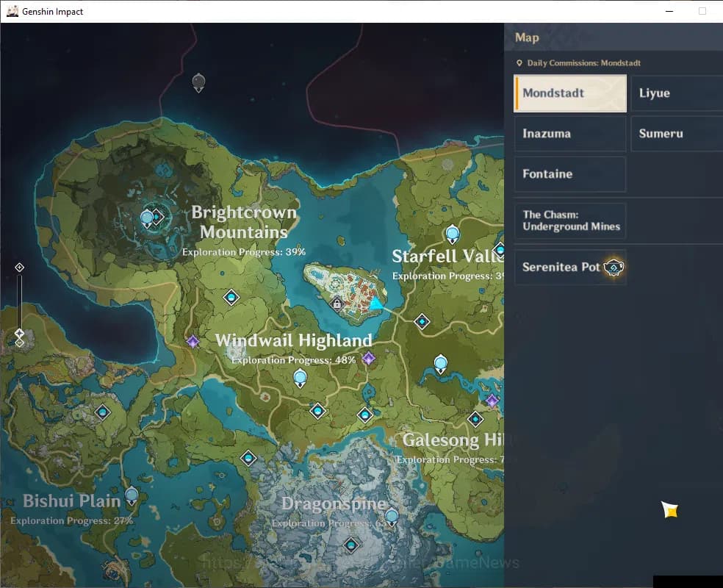Click the Exploration Progress: 39% text under Brightcrown Mountains
This screenshot has height=588, width=723.
tap(243, 252)
